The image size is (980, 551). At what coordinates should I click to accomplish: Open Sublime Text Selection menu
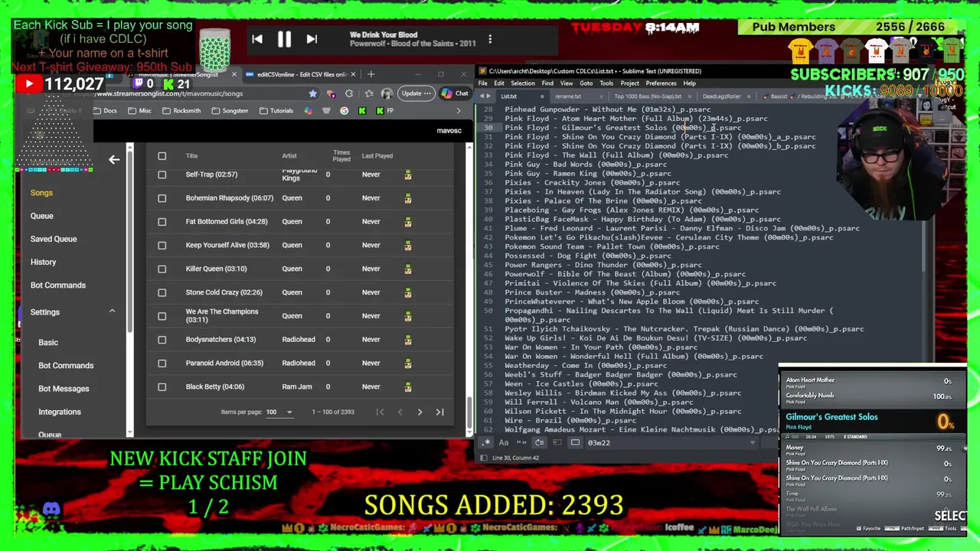coord(523,83)
